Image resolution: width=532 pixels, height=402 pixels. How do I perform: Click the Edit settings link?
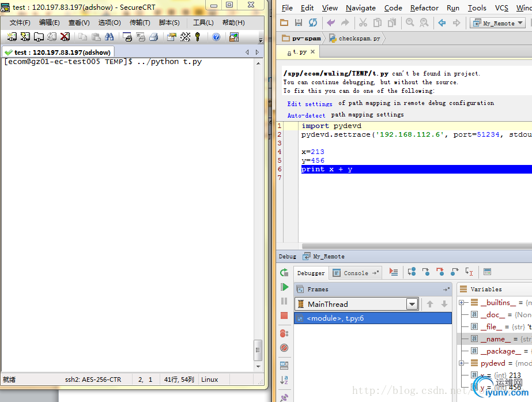[310, 104]
